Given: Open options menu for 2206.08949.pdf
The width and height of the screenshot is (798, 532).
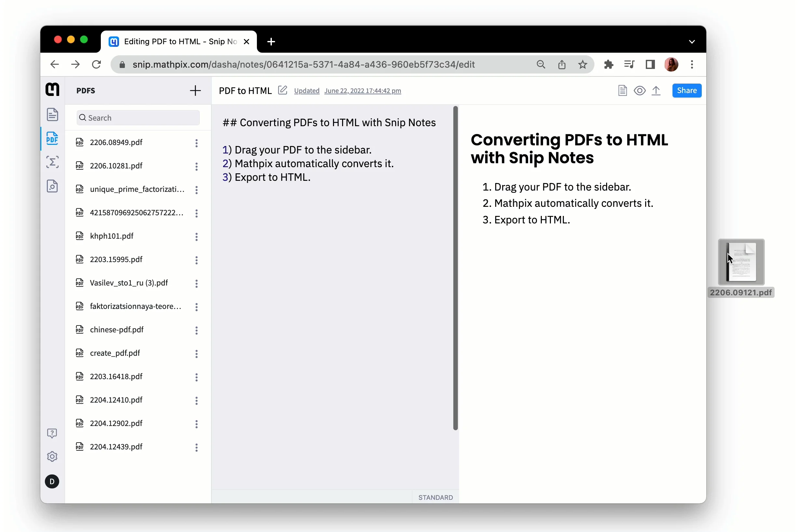Looking at the screenshot, I should (196, 143).
